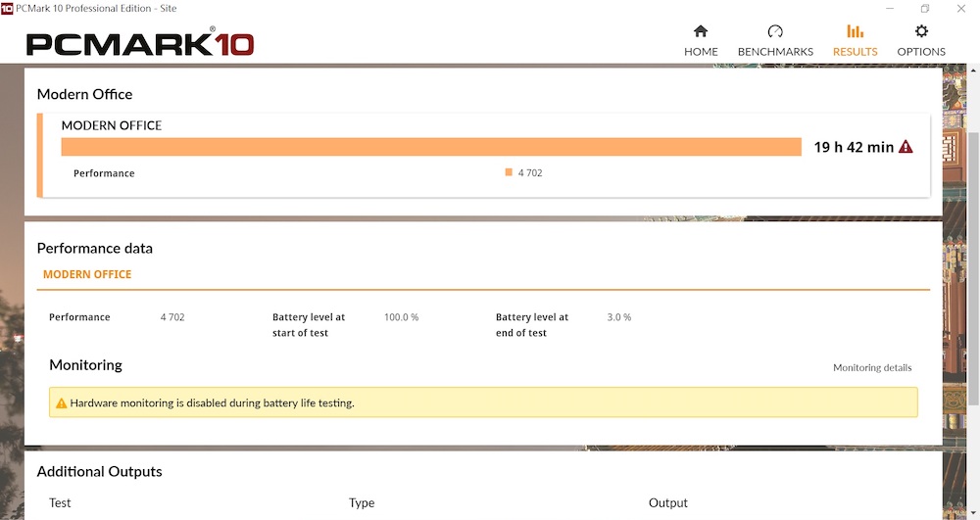
Task: Click the yellow warning icon in monitoring notice
Action: coord(61,403)
